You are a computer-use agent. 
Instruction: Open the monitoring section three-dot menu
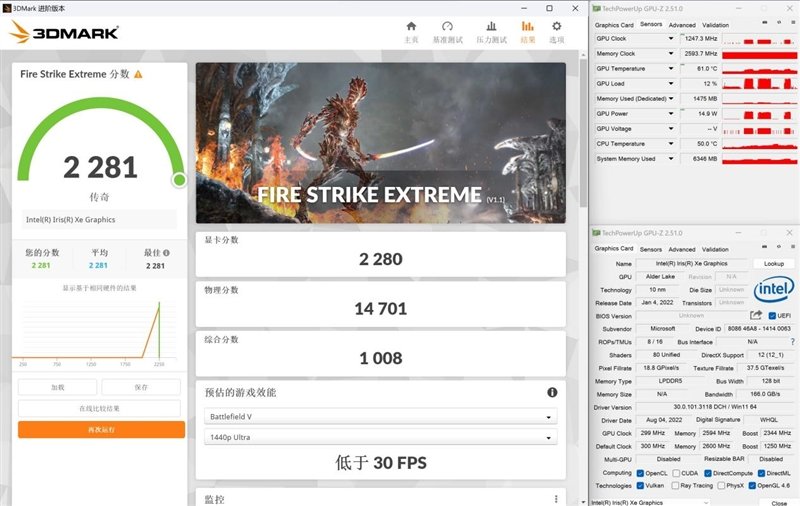click(556, 499)
